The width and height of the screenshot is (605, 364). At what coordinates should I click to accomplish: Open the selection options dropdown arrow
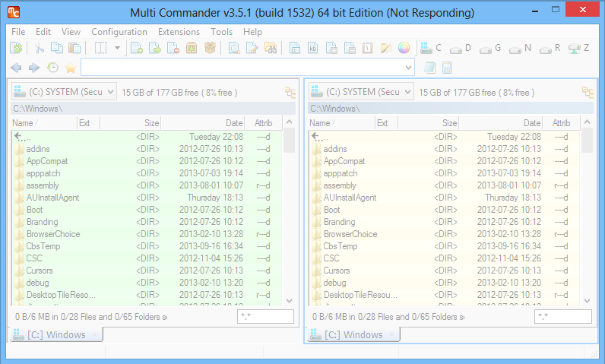(117, 48)
